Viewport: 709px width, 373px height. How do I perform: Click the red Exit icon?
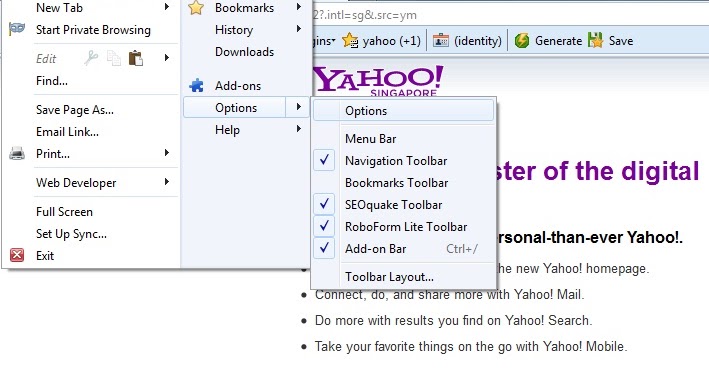(17, 255)
